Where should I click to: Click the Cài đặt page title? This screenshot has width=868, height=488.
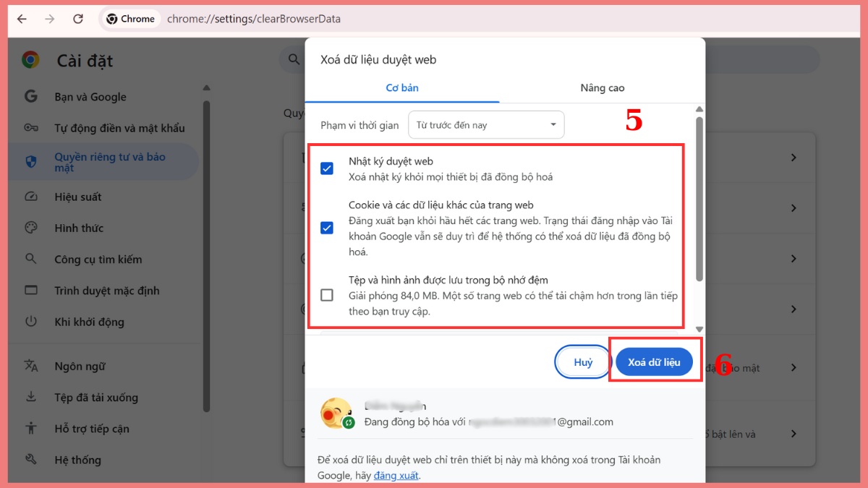pyautogui.click(x=85, y=61)
